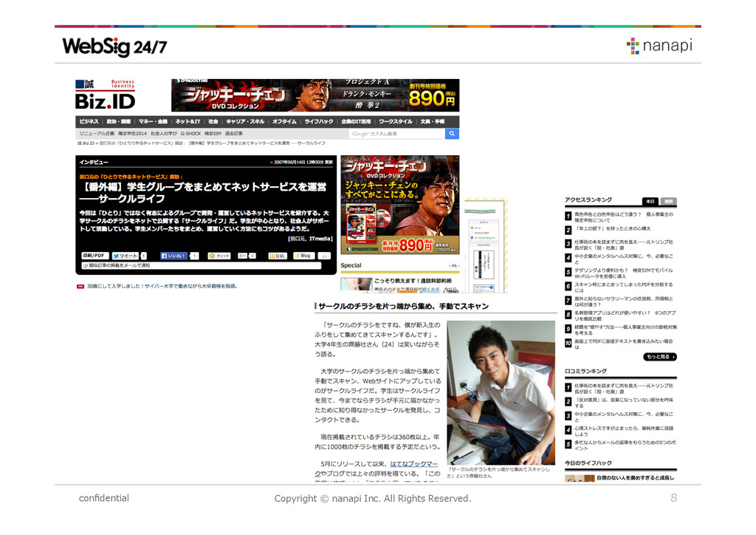Click the 印刷/PDF print button
This screenshot has width=756, height=535.
[x=94, y=256]
